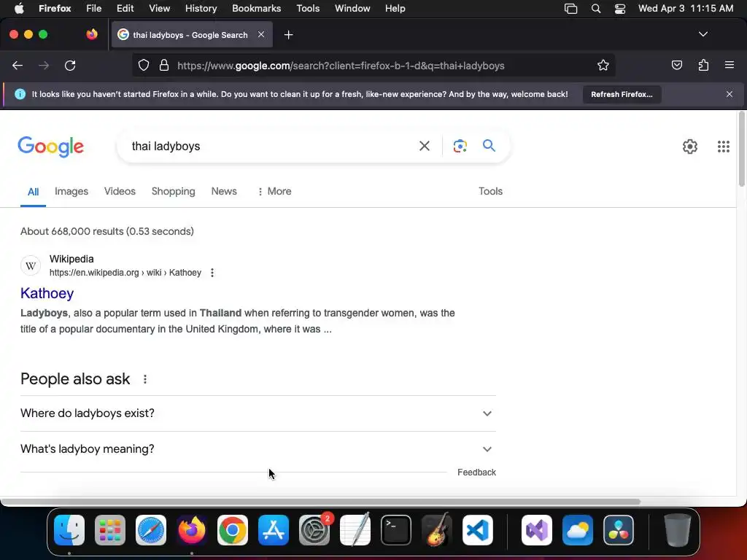The width and height of the screenshot is (747, 560).
Task: Click the menu bar date and time
Action: point(686,9)
